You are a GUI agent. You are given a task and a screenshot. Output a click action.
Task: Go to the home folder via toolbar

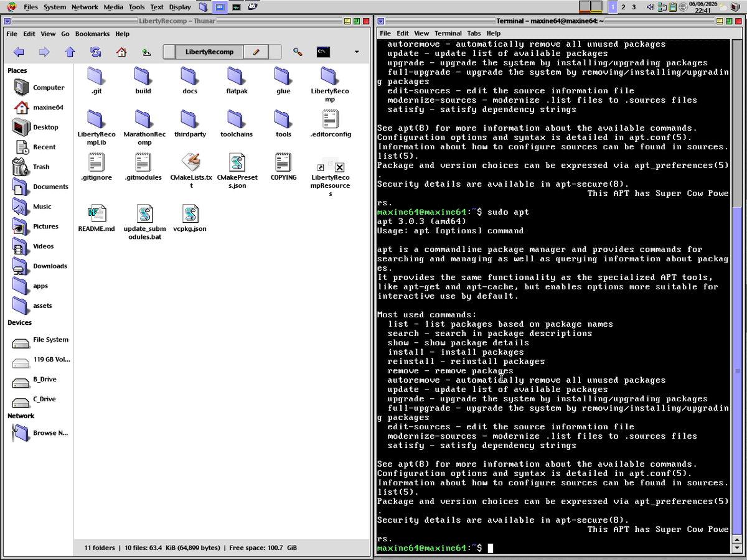[121, 52]
